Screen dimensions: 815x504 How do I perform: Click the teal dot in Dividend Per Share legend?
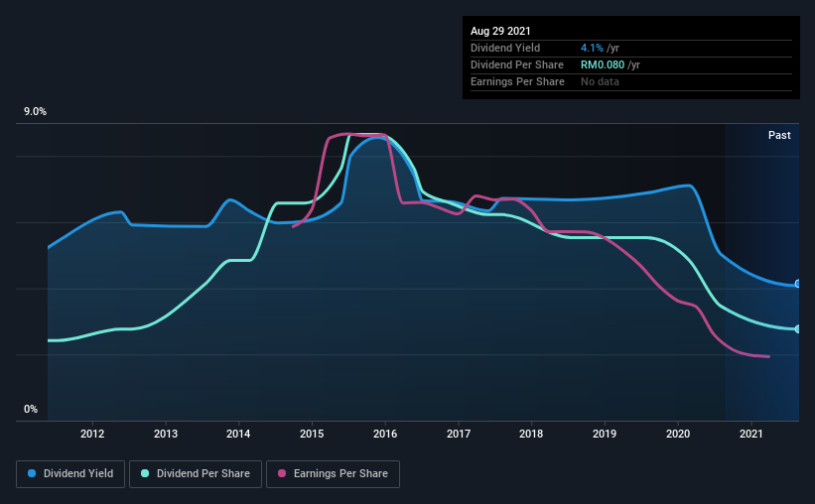(x=146, y=474)
